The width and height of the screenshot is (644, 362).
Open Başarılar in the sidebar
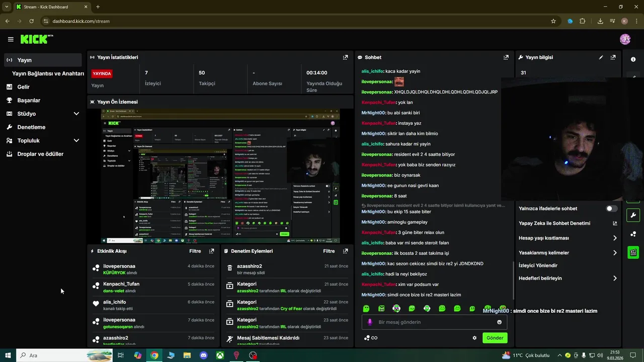(x=29, y=100)
